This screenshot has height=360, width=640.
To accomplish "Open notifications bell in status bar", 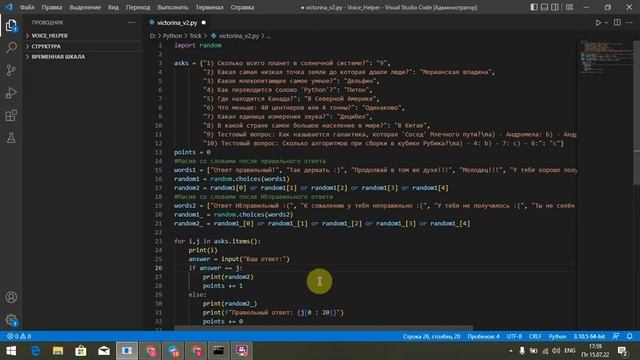I will (629, 336).
